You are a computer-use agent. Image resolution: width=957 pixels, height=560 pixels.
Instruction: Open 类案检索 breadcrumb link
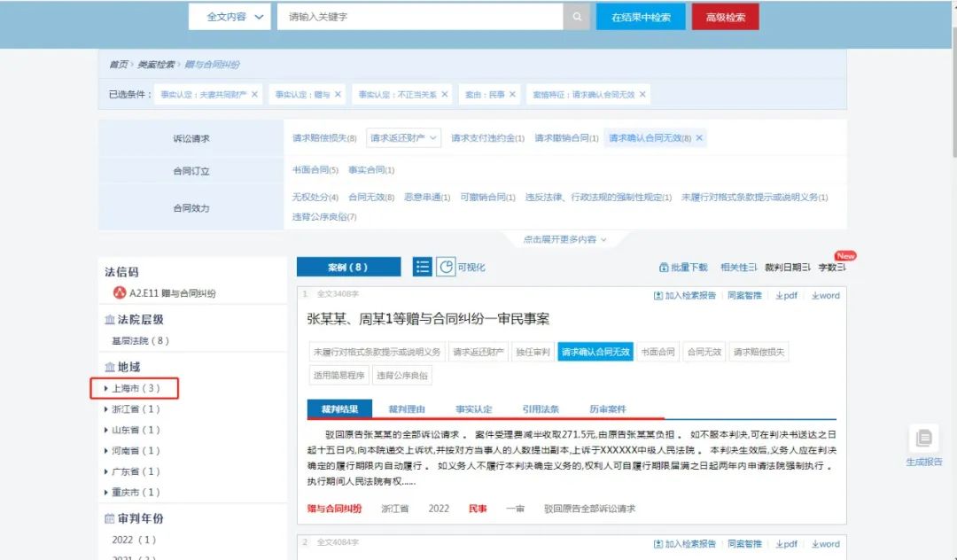click(x=156, y=64)
